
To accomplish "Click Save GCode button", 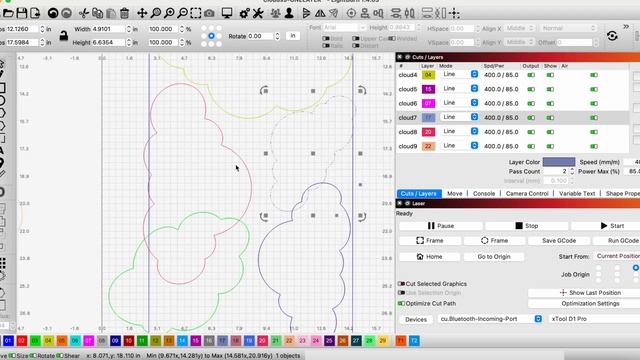I will click(x=559, y=241).
